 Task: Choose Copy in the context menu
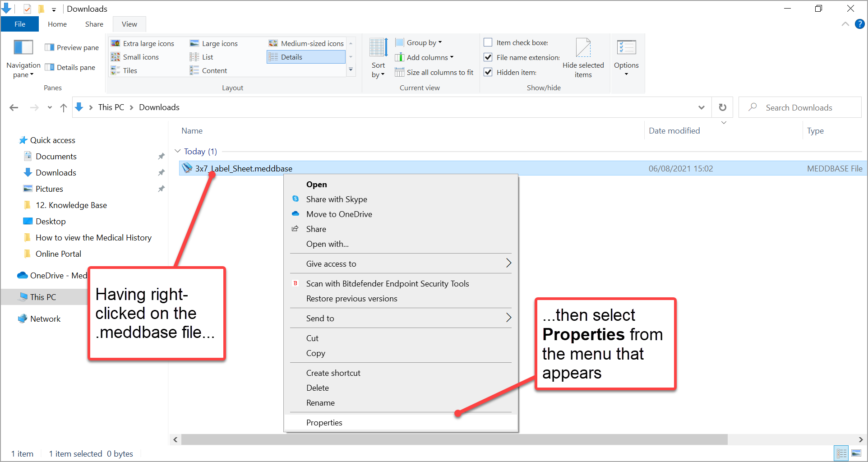pos(316,353)
